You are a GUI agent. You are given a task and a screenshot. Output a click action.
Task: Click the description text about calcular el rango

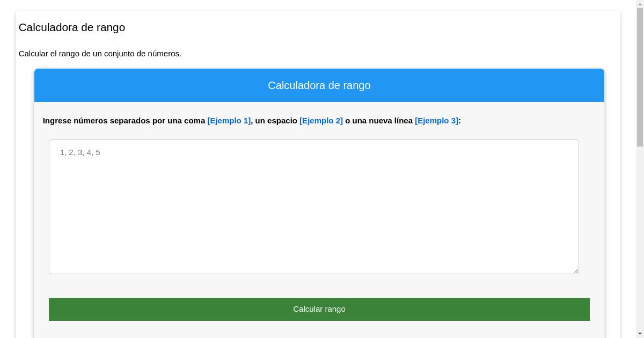pos(100,54)
